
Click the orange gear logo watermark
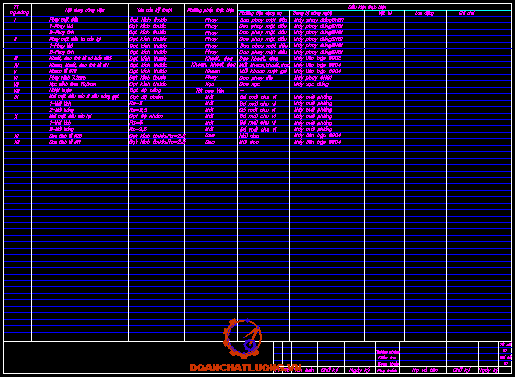pyautogui.click(x=242, y=338)
